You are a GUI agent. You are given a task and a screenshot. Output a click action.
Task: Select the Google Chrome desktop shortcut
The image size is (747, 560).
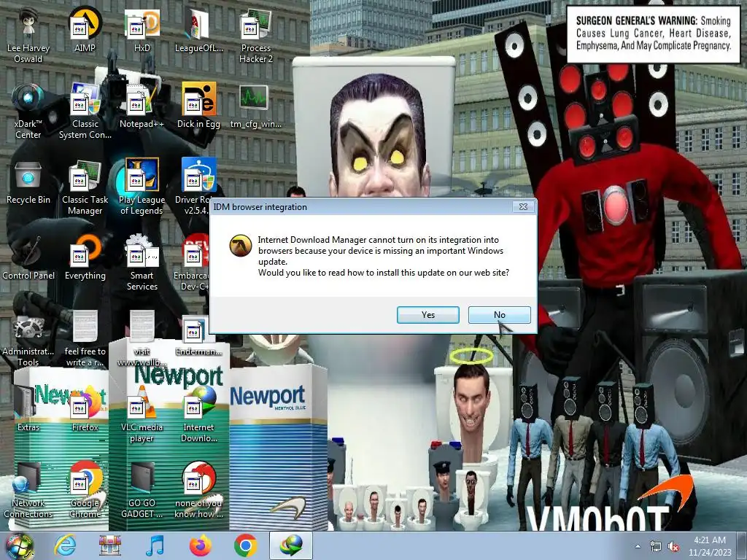tap(85, 491)
